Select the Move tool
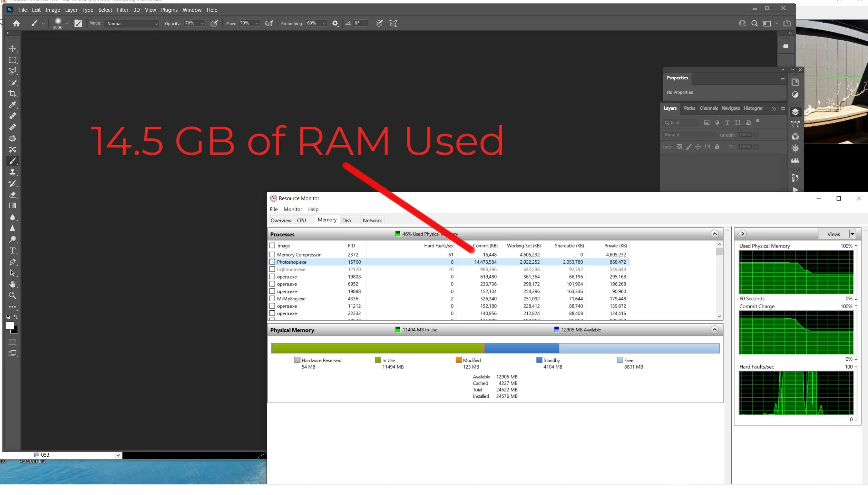868x495 pixels. [x=12, y=49]
